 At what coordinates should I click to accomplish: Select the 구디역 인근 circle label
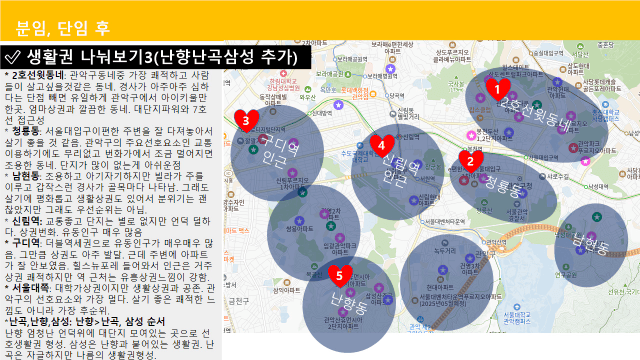[277, 152]
